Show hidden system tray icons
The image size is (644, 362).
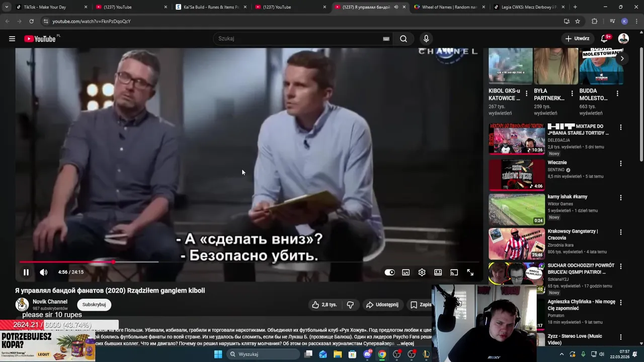click(x=562, y=354)
